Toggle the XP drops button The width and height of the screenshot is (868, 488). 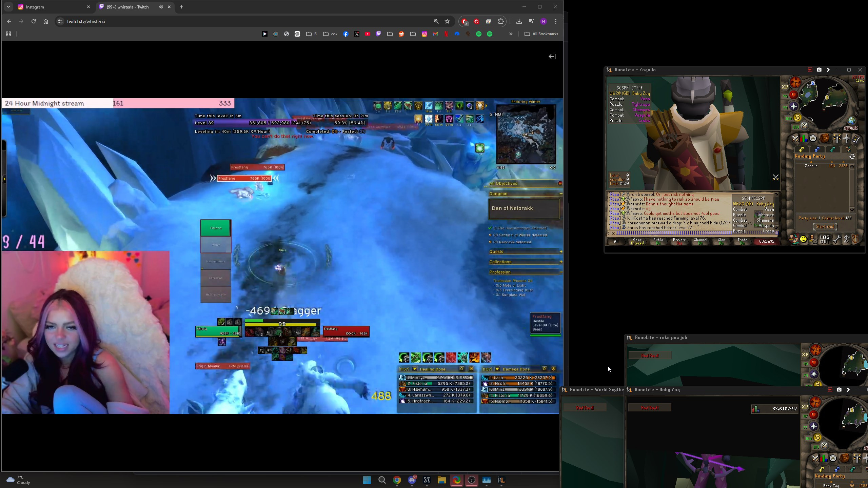(785, 87)
